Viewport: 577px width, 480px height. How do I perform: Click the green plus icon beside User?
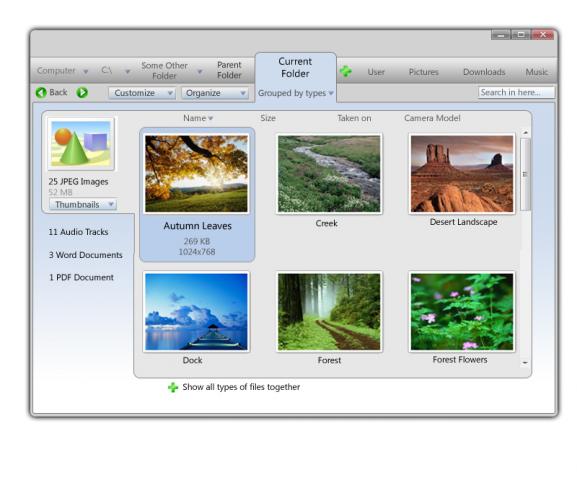click(346, 71)
